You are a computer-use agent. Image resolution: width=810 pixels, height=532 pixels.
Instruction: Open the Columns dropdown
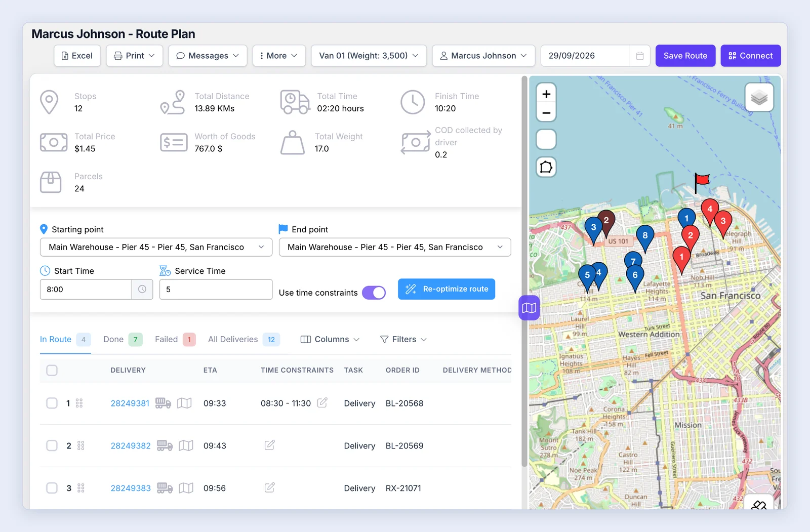click(x=330, y=339)
